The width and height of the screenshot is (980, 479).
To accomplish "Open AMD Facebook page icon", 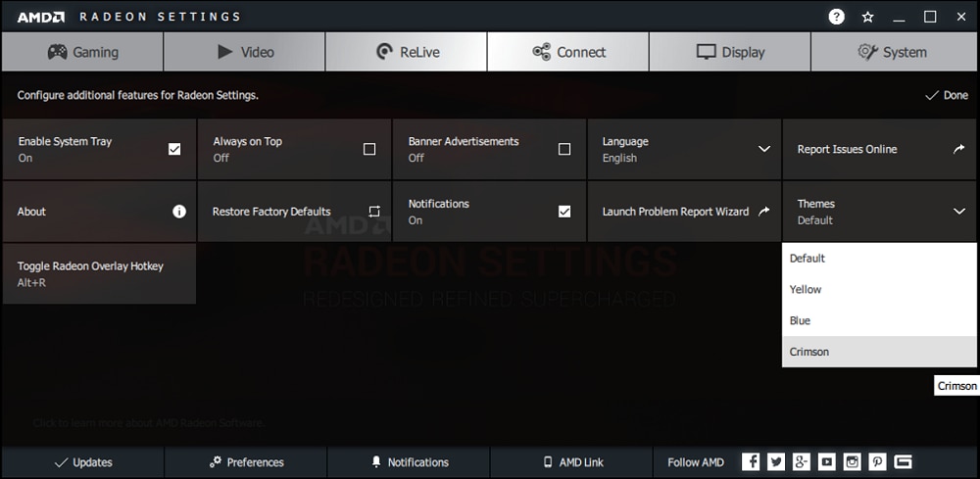I will click(751, 462).
